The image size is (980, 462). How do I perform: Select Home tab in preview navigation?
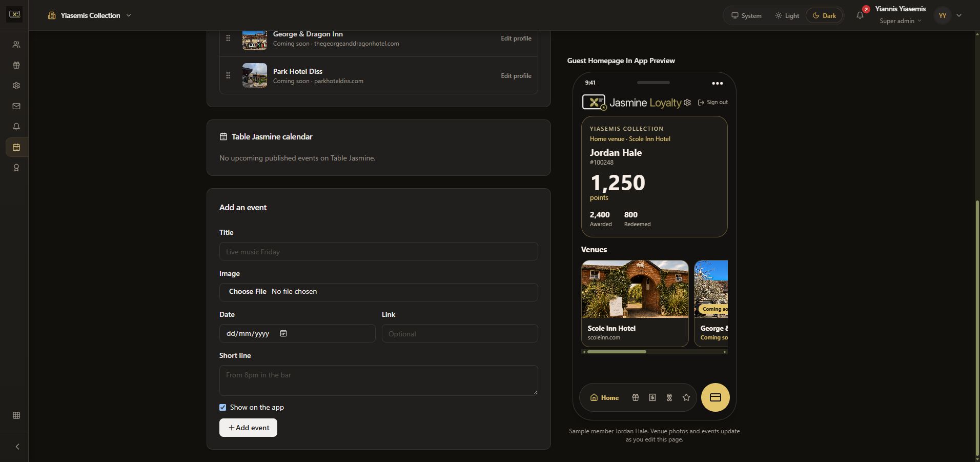pos(604,397)
